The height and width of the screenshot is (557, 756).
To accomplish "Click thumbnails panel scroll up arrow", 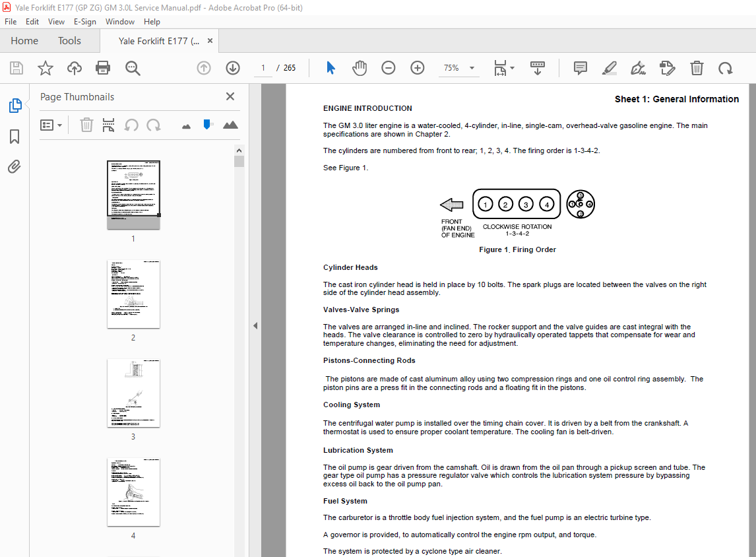I will tap(239, 150).
